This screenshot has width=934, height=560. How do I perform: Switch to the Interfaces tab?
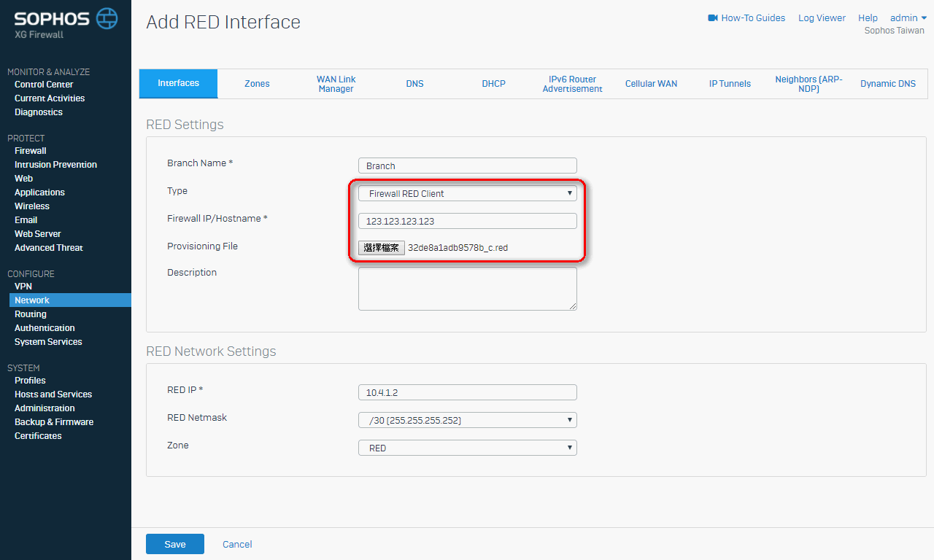[178, 83]
